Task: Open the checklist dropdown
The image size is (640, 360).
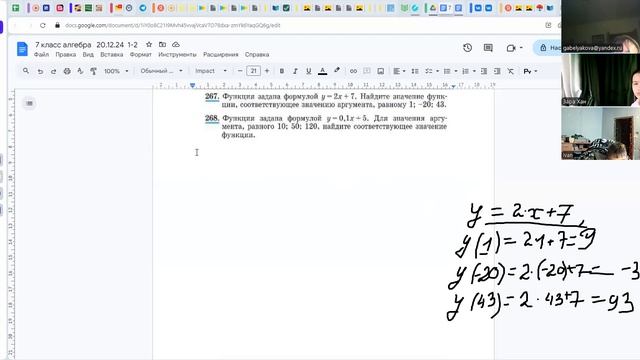Action: pos(431,71)
